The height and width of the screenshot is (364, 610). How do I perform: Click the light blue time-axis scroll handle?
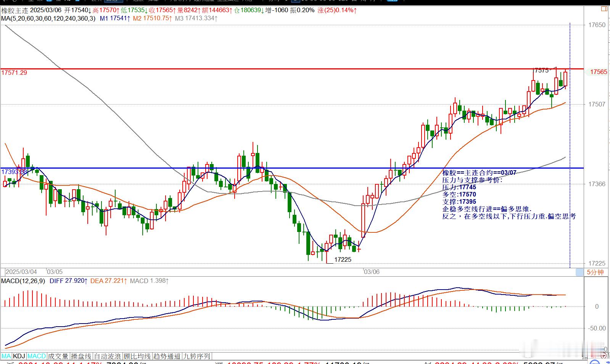click(579, 272)
